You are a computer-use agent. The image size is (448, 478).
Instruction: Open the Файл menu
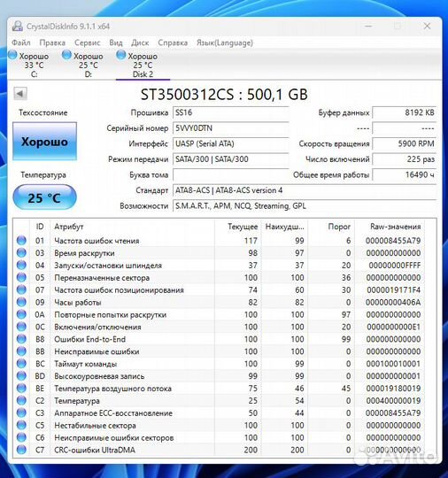click(21, 42)
